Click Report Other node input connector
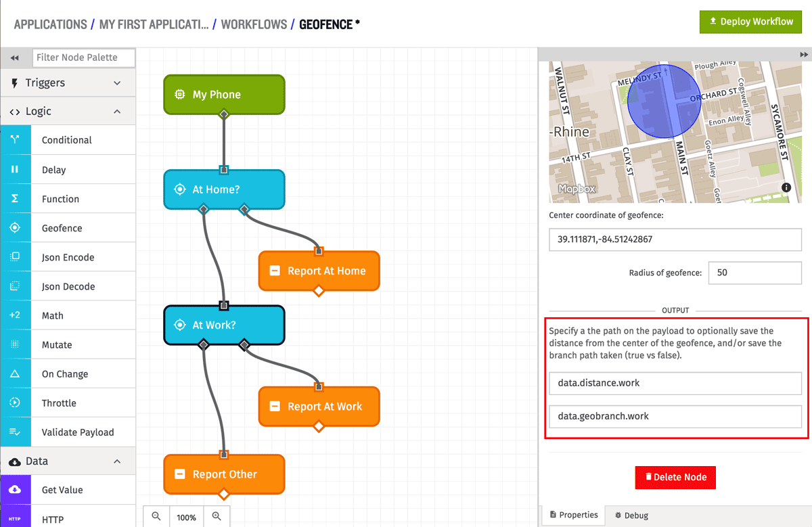 click(224, 454)
